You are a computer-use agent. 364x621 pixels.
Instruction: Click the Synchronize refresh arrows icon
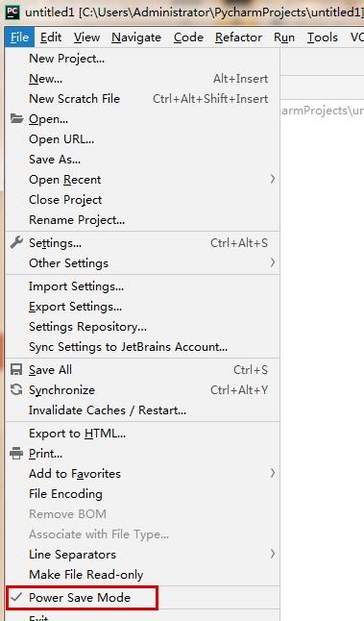click(x=16, y=389)
